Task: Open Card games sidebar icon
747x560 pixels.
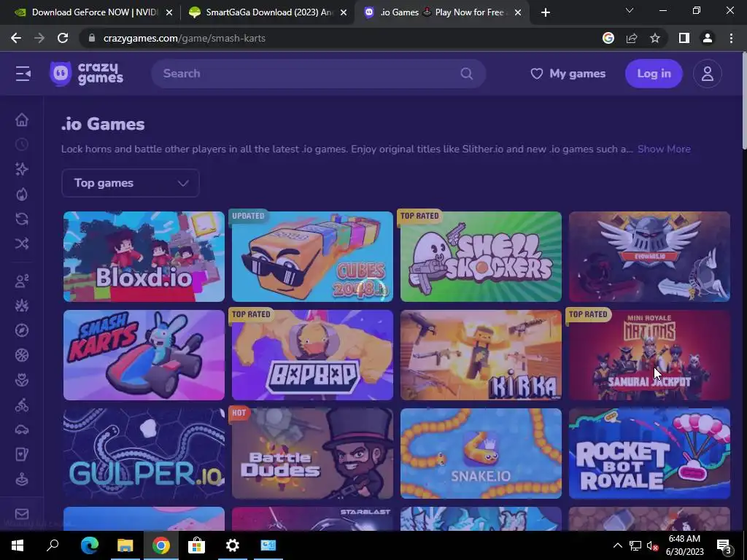Action: [x=22, y=454]
